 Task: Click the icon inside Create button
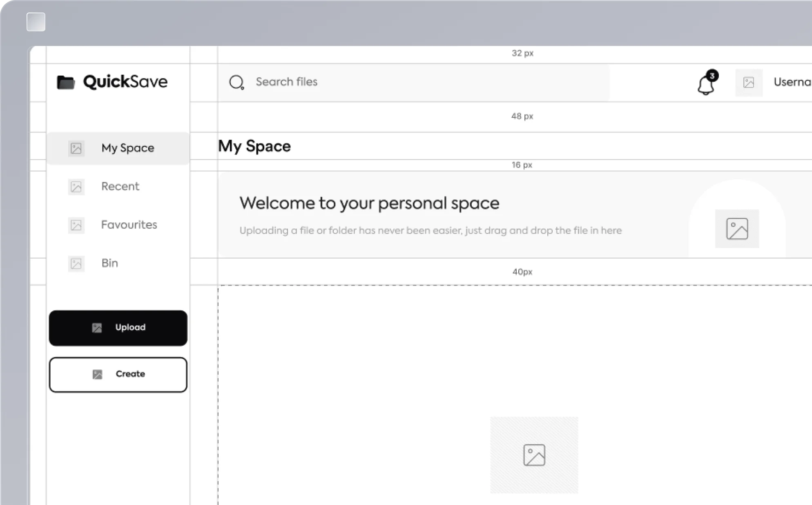(97, 374)
